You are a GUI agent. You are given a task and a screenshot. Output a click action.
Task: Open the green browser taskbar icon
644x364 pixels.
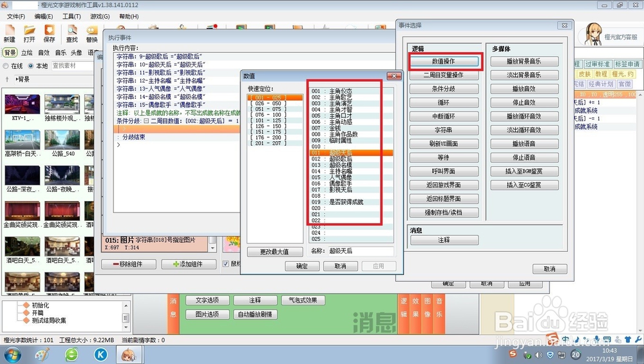coord(71,354)
